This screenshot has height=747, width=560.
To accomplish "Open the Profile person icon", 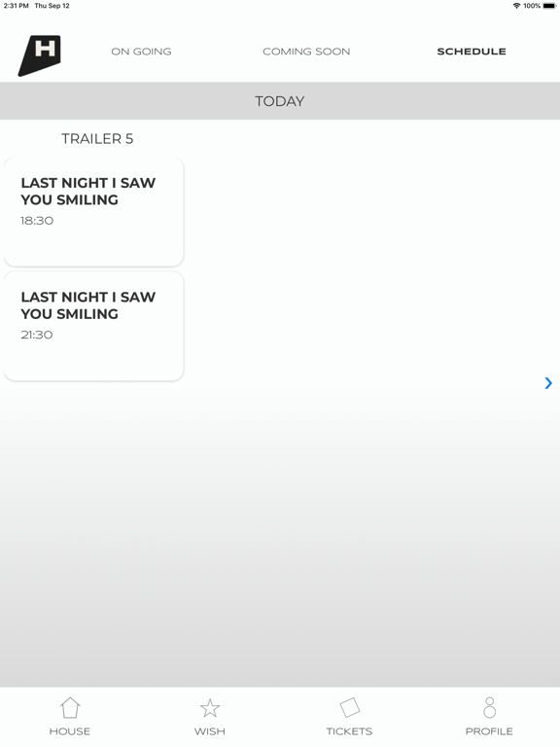I will pos(489,707).
